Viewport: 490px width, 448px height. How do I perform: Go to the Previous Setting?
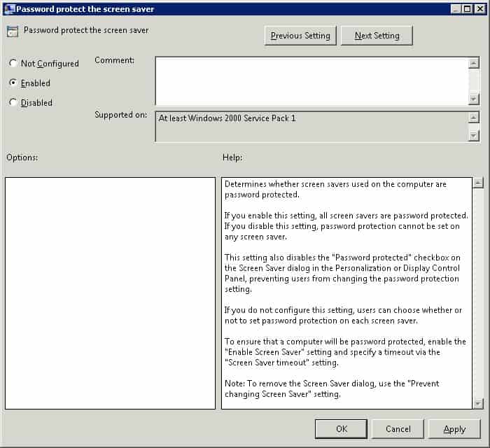click(300, 36)
